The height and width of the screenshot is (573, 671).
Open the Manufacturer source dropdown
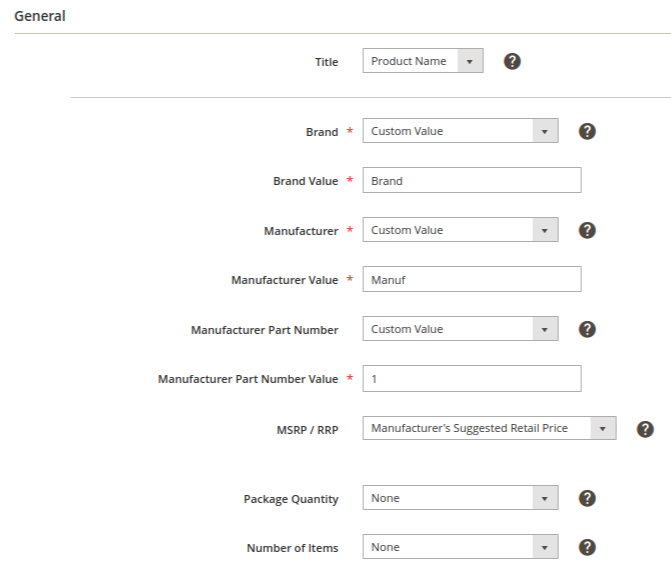(460, 230)
